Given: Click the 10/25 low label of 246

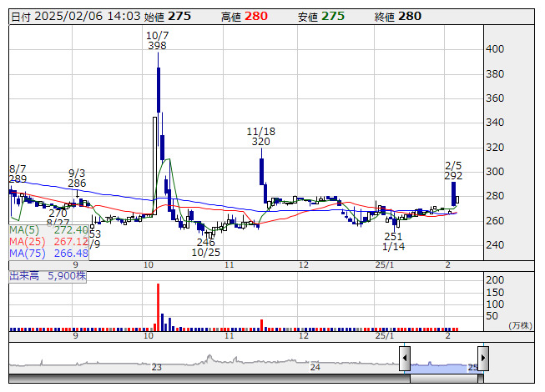Looking at the screenshot, I should tap(205, 247).
